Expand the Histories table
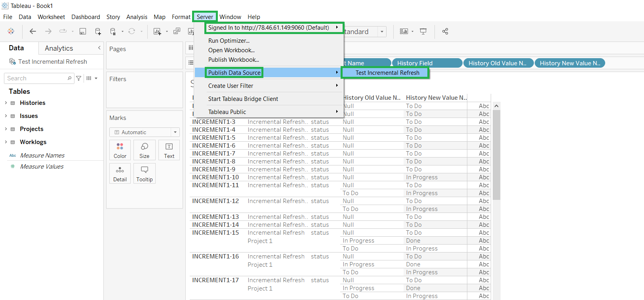This screenshot has width=644, height=300. click(x=6, y=103)
